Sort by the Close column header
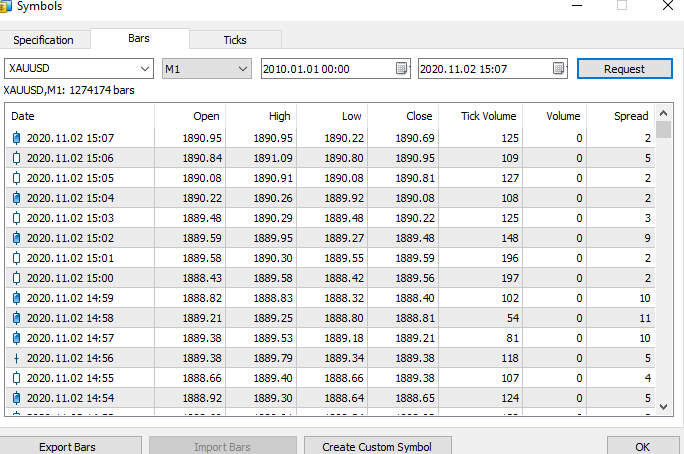Screen dimensions: 684x454 403,116
